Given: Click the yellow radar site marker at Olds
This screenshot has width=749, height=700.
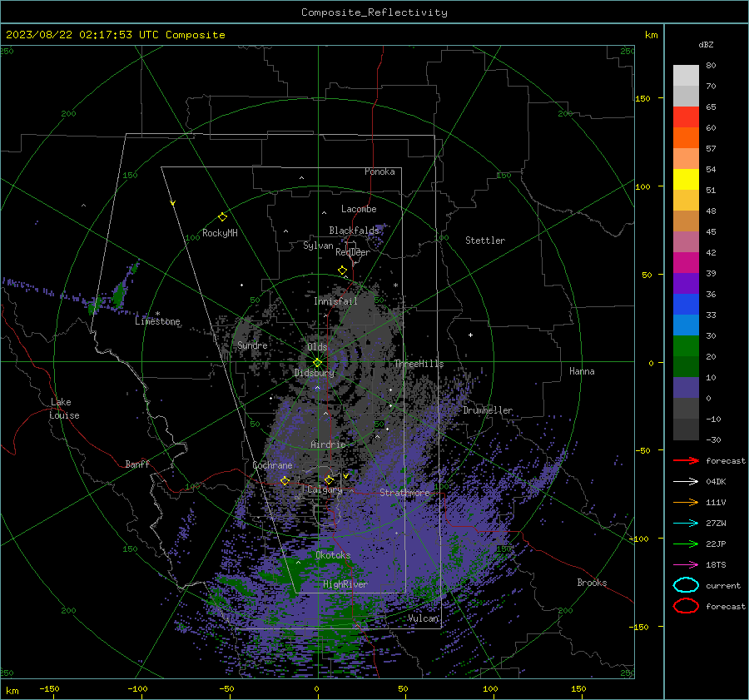Looking at the screenshot, I should point(317,363).
